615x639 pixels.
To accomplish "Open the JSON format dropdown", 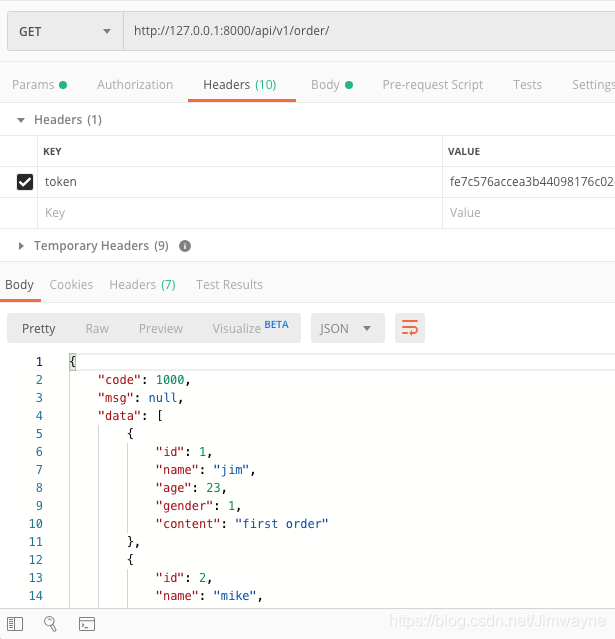I will [348, 328].
